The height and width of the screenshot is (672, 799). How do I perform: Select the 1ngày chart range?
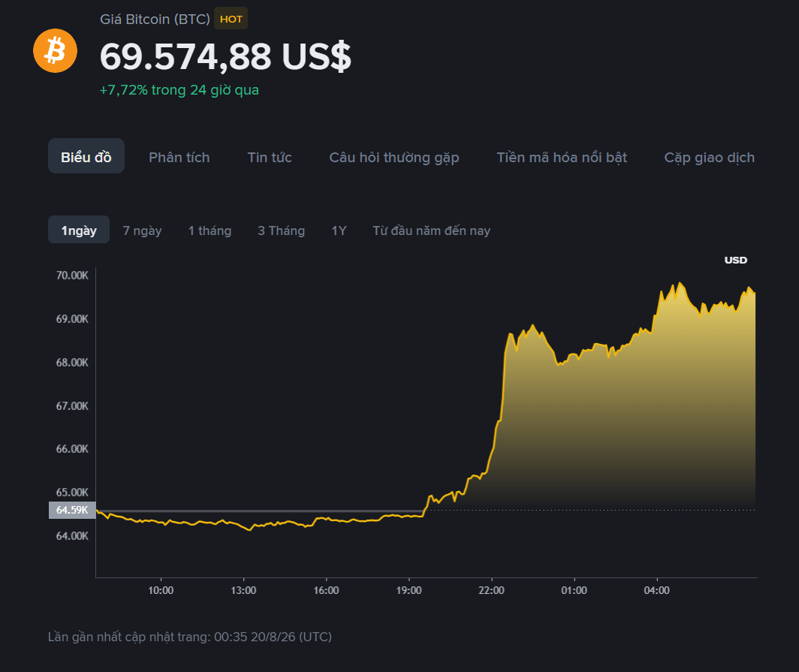pyautogui.click(x=79, y=231)
